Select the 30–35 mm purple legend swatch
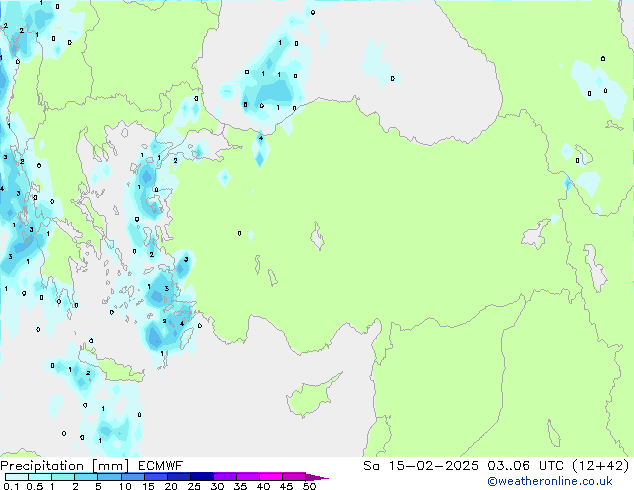The width and height of the screenshot is (634, 490). pos(225,477)
